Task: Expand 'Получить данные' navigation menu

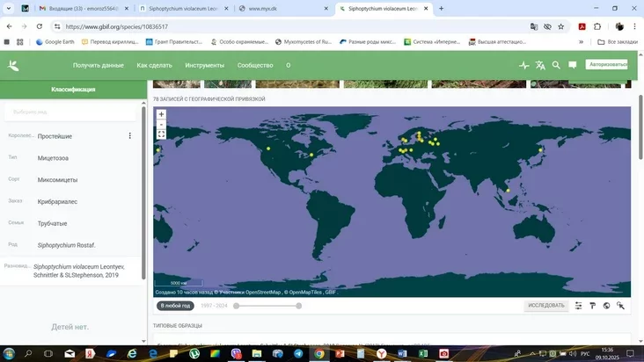Action: coord(98,65)
